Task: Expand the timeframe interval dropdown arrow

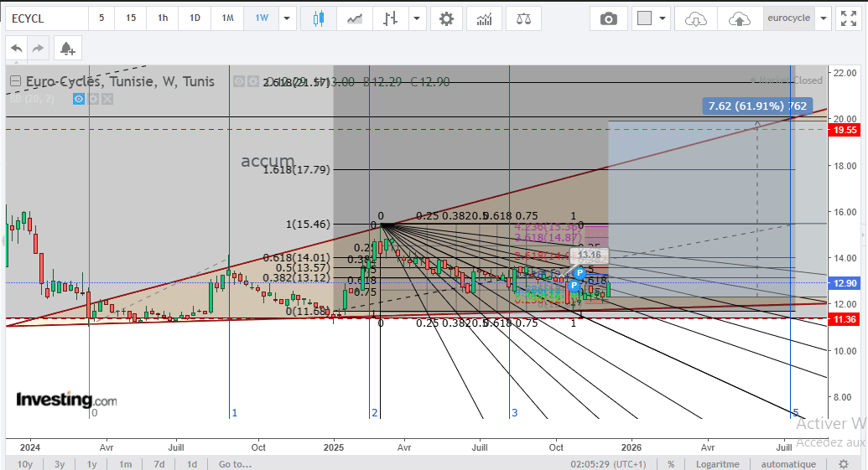Action: pos(288,18)
